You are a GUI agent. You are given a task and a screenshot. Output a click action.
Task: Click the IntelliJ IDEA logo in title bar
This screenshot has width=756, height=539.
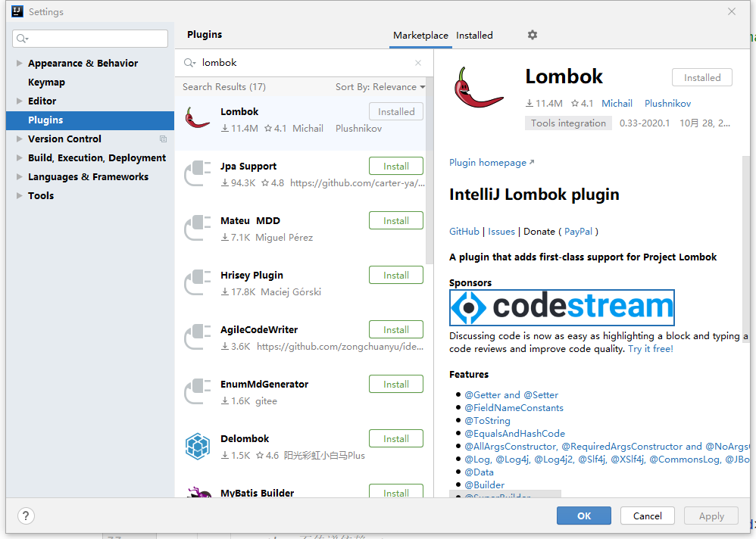coord(17,11)
